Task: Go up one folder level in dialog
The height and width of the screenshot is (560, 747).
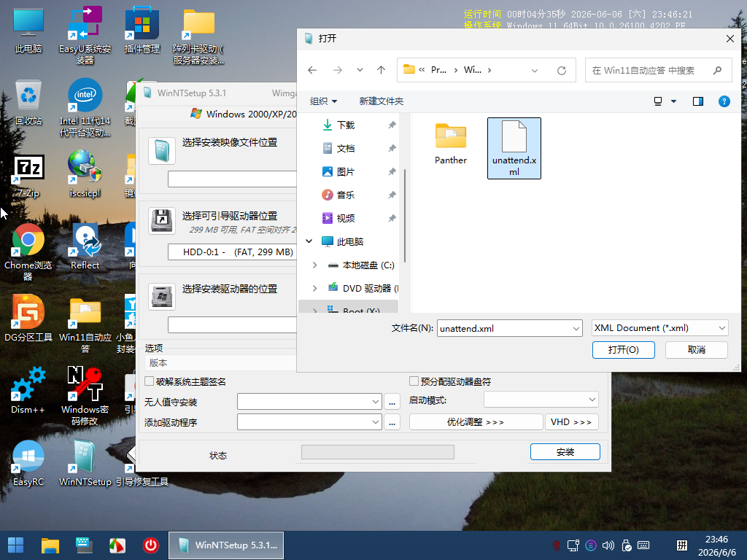Action: click(381, 71)
